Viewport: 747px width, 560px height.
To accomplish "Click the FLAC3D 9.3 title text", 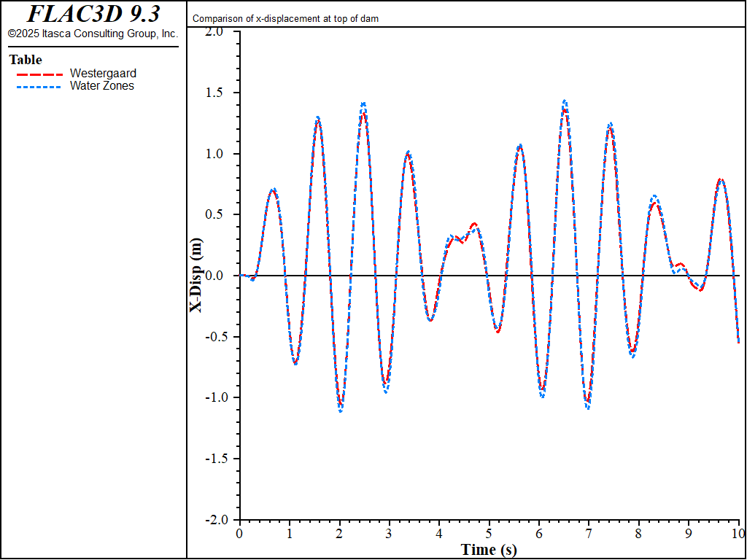I will click(x=93, y=14).
